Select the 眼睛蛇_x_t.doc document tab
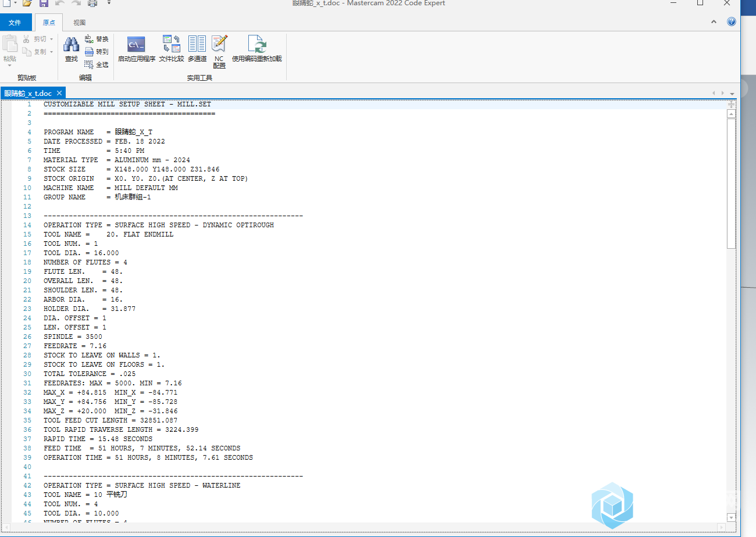The image size is (756, 537). tap(28, 93)
